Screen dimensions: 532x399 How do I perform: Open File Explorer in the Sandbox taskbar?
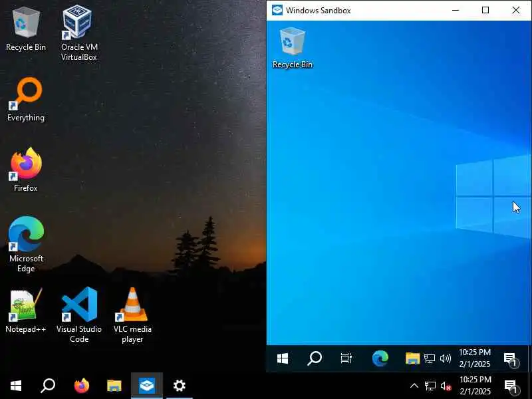[412, 358]
